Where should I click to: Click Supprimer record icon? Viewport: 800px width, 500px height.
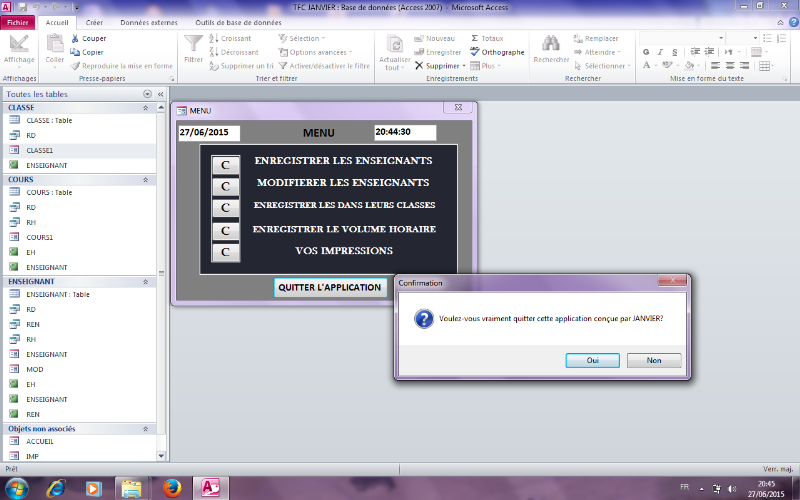[x=419, y=66]
